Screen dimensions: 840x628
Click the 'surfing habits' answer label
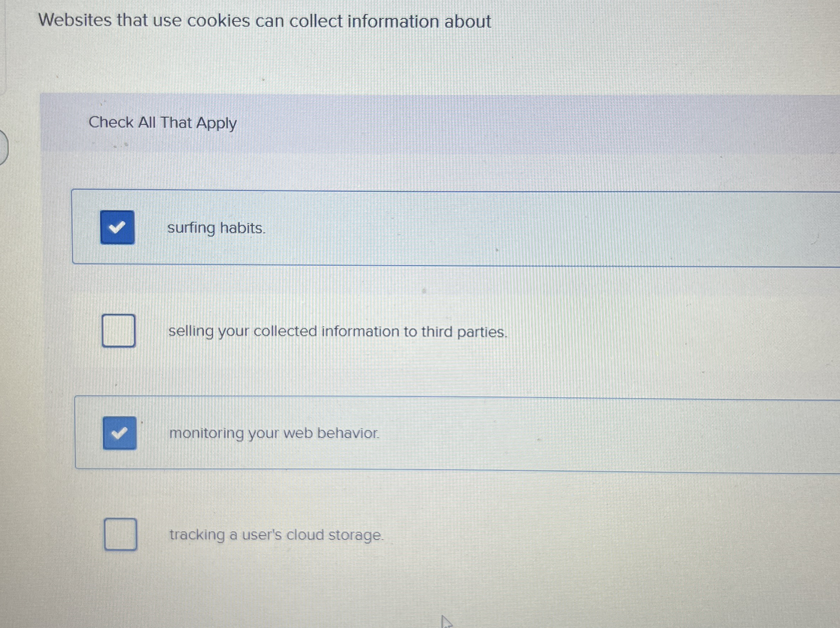[216, 228]
